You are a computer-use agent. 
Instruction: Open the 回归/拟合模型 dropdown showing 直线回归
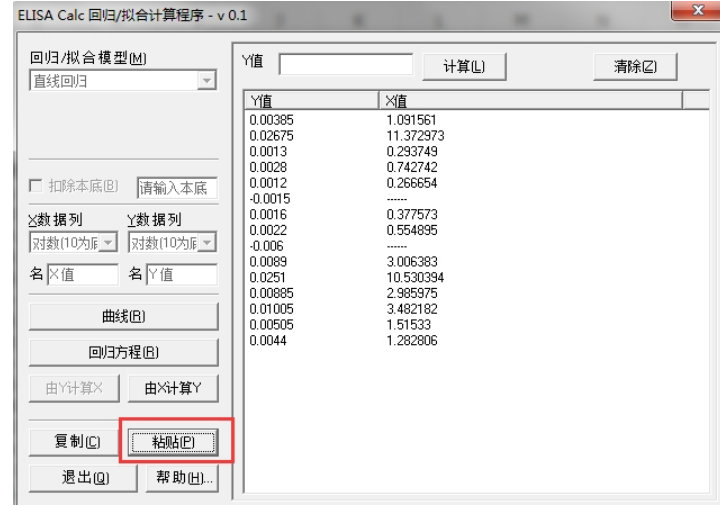point(123,81)
